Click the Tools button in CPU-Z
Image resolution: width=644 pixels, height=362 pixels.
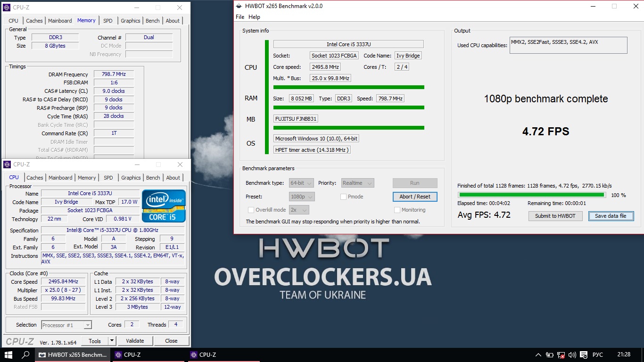95,341
